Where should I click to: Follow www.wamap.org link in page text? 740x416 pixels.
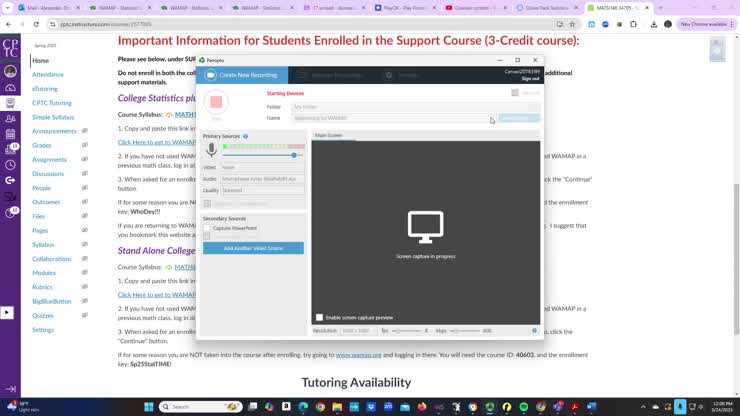(358, 355)
